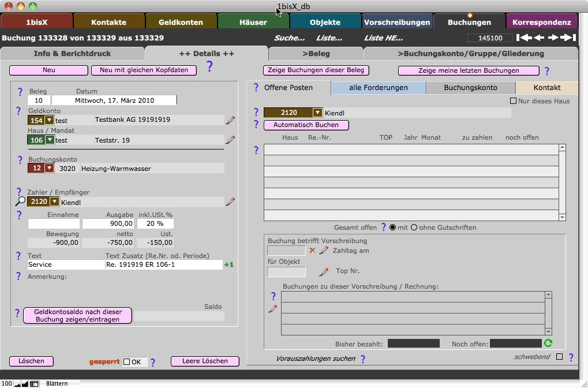Click the pencil icon beside Top Nr.
588x388 pixels.
(324, 271)
